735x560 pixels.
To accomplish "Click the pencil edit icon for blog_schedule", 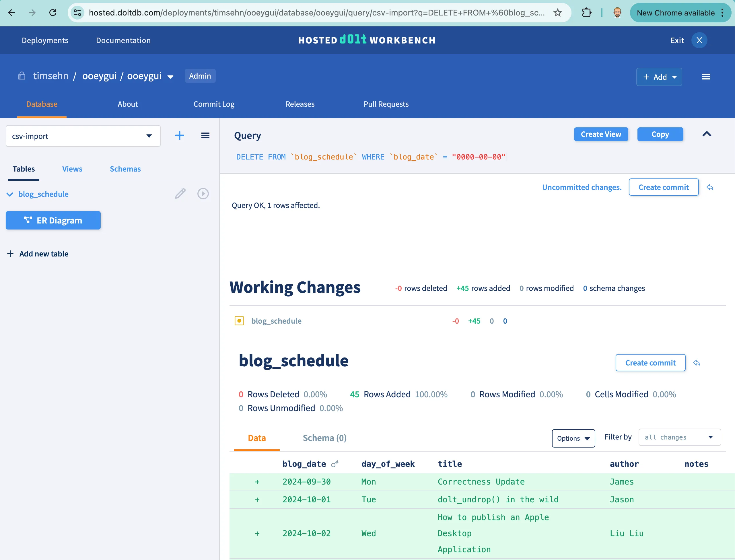I will 180,194.
